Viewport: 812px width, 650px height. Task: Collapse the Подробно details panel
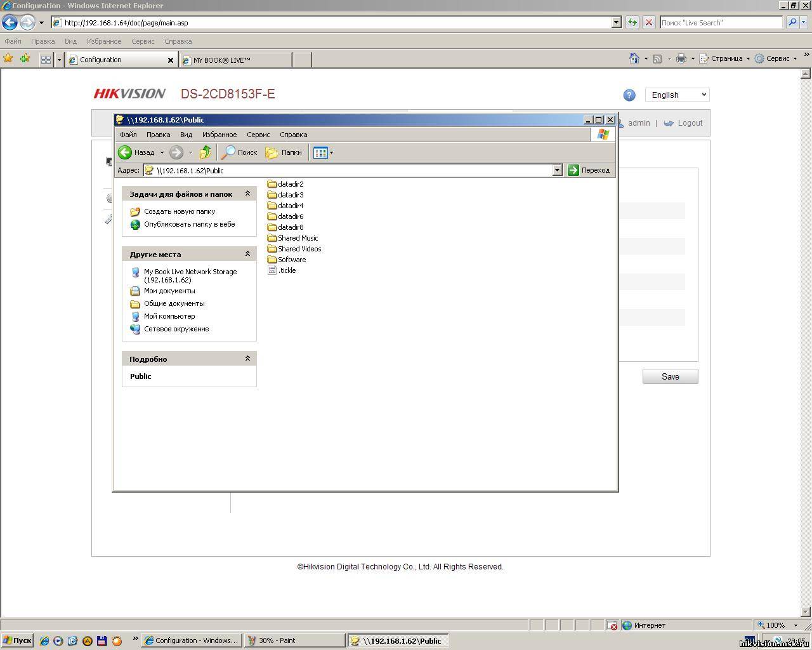[x=247, y=359]
